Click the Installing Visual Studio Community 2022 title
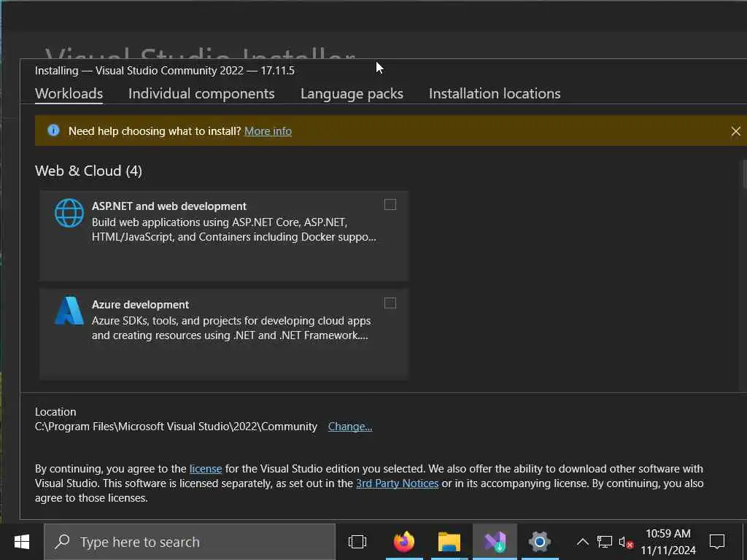This screenshot has height=560, width=747. [164, 71]
